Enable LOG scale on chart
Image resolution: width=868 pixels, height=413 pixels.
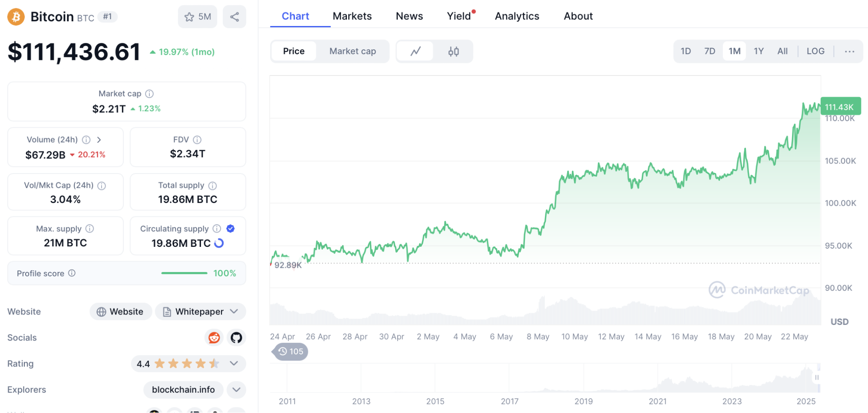[x=815, y=51]
